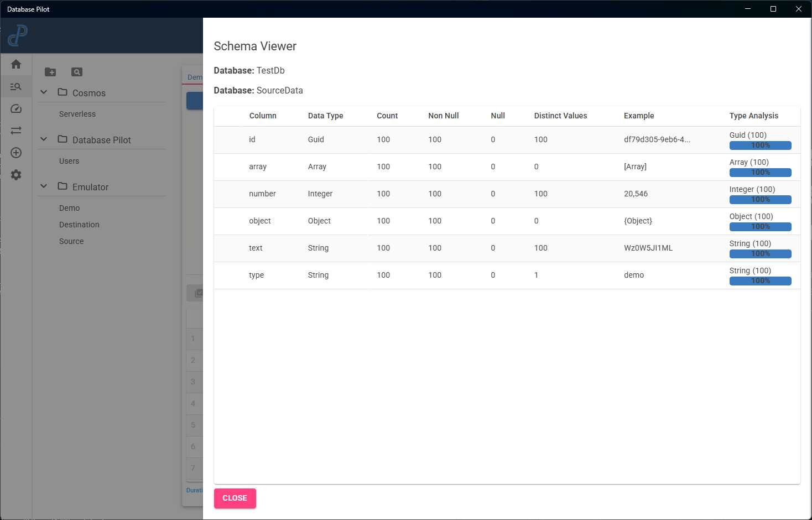The image size is (812, 520).
Task: Collapse the Database Pilot tree section
Action: [43, 139]
